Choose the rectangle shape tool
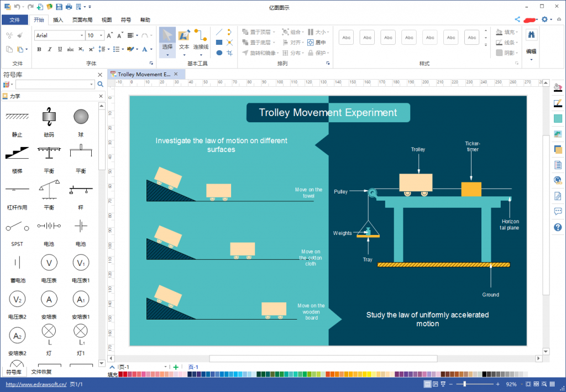 219,43
